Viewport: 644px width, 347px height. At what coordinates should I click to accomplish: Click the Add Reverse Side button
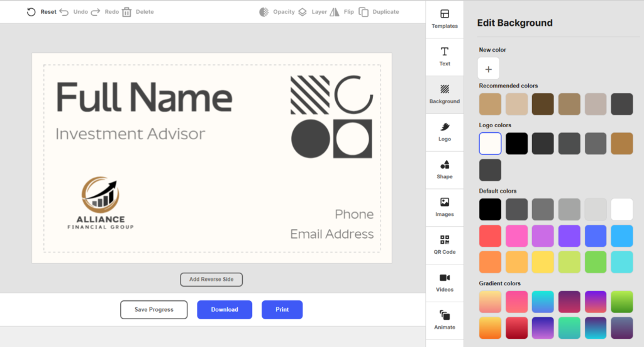pyautogui.click(x=211, y=280)
